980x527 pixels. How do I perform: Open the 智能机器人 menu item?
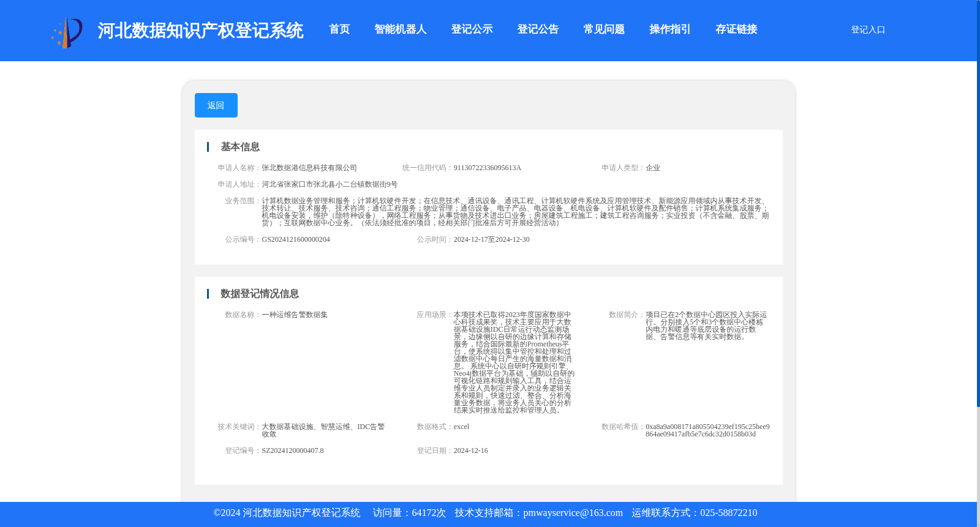pos(400,29)
